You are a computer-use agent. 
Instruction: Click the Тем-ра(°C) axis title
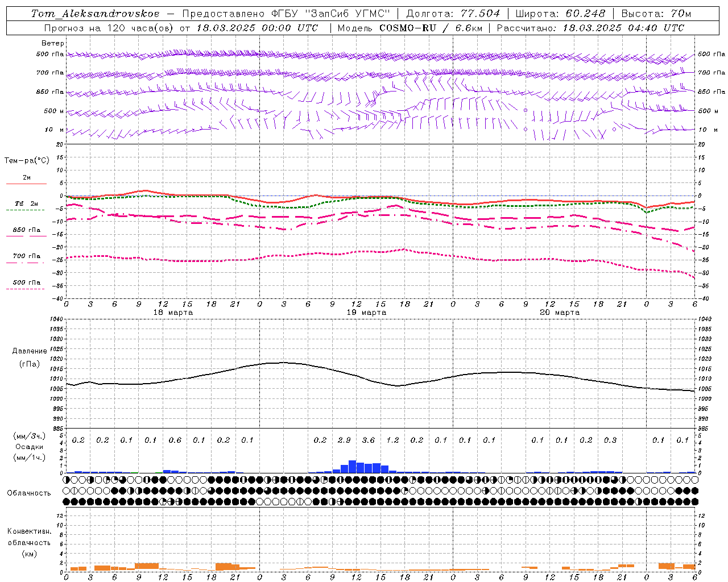pyautogui.click(x=27, y=161)
